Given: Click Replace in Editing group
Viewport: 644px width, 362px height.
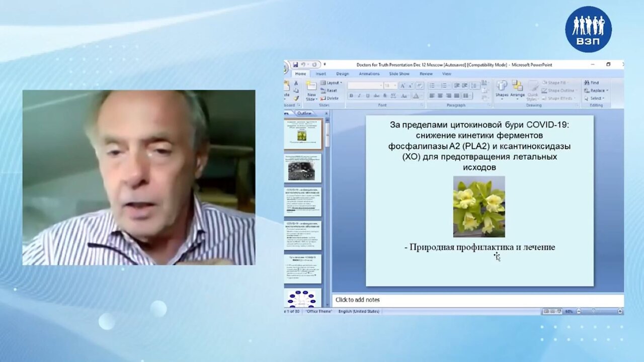Looking at the screenshot, I should click(596, 90).
